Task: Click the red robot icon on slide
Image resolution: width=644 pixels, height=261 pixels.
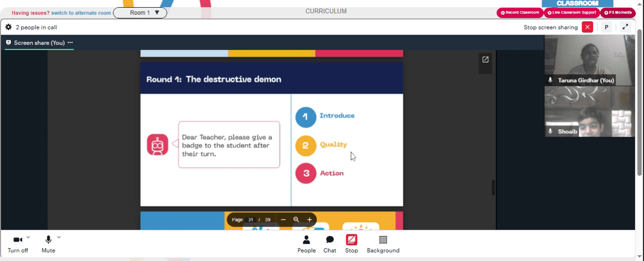Action: (158, 145)
